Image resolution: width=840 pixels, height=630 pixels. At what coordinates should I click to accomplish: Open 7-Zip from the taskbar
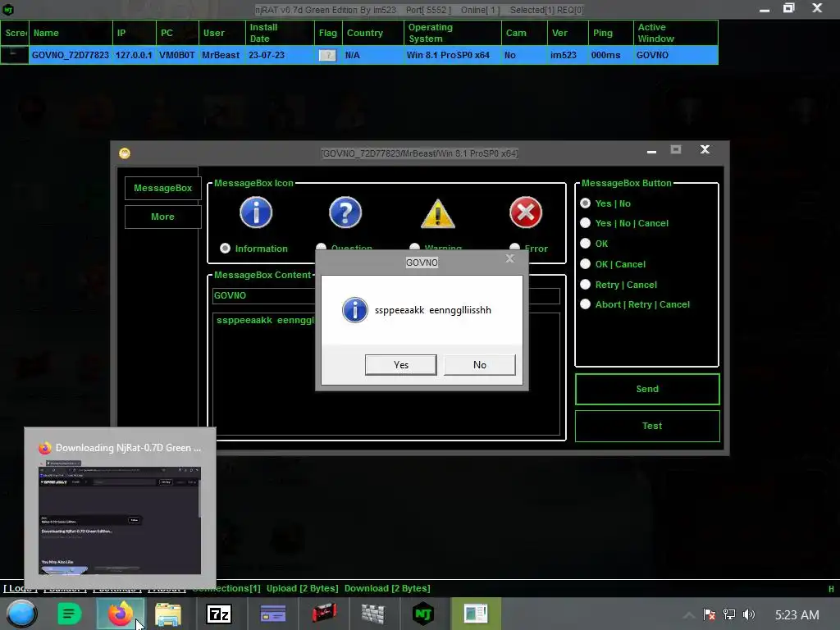(218, 614)
